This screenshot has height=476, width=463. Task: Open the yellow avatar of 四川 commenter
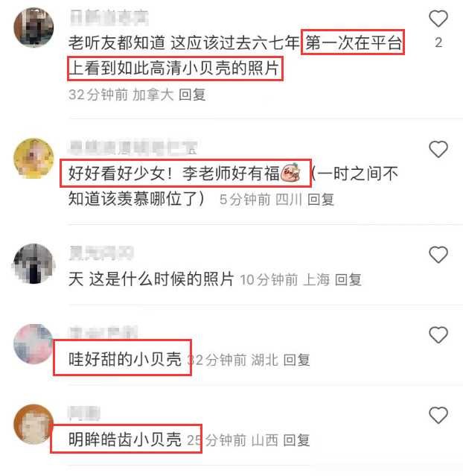pyautogui.click(x=33, y=159)
